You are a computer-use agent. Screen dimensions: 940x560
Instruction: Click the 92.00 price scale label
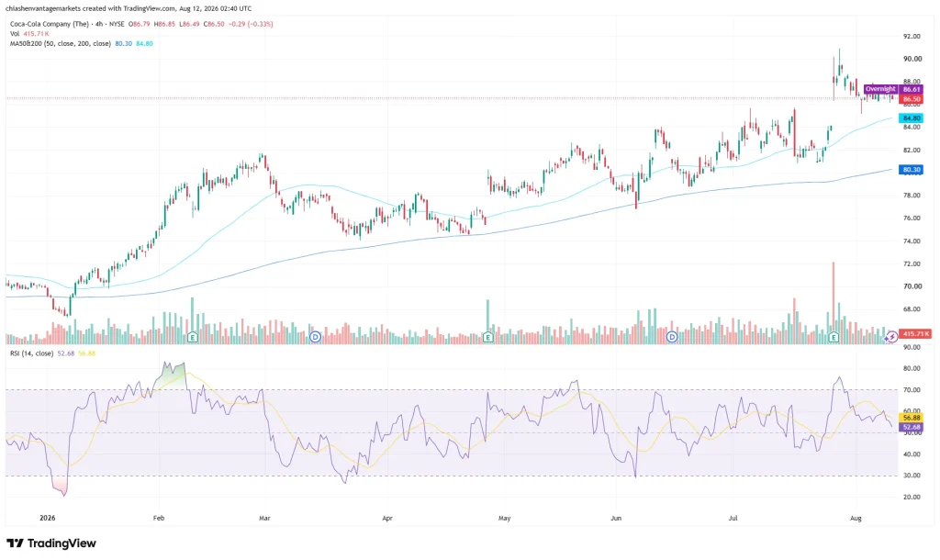coord(912,37)
